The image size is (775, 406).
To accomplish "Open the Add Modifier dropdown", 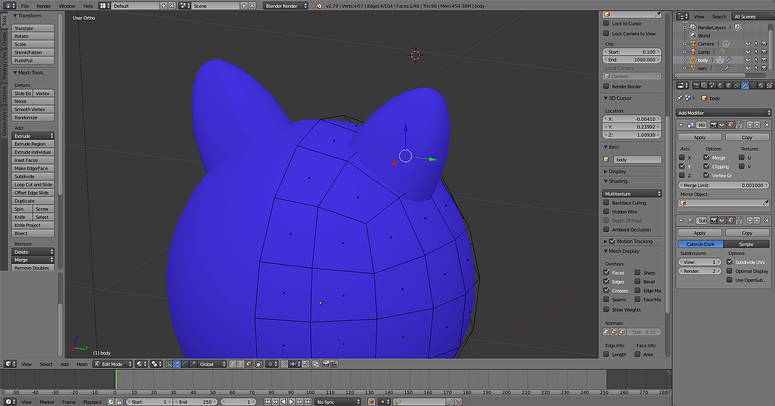I will point(724,113).
